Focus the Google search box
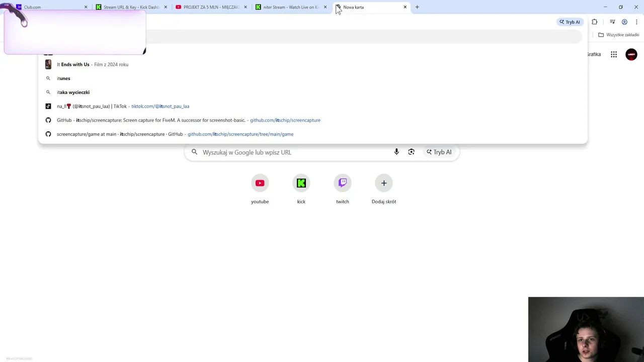Screen dimensions: 644x362 pyautogui.click(x=322, y=152)
